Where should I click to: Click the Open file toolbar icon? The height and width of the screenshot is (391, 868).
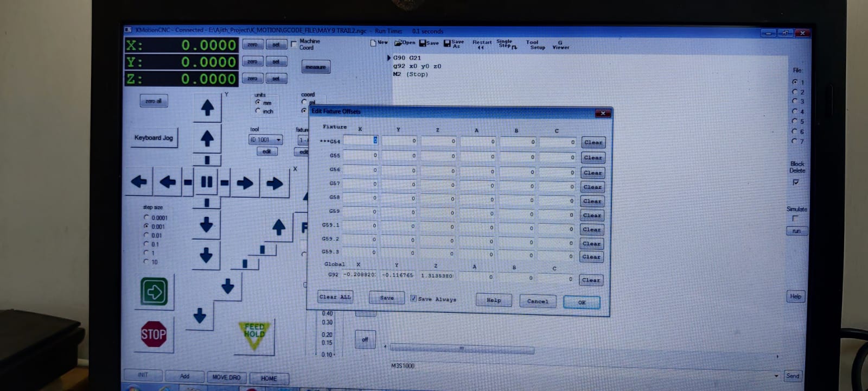pyautogui.click(x=404, y=43)
